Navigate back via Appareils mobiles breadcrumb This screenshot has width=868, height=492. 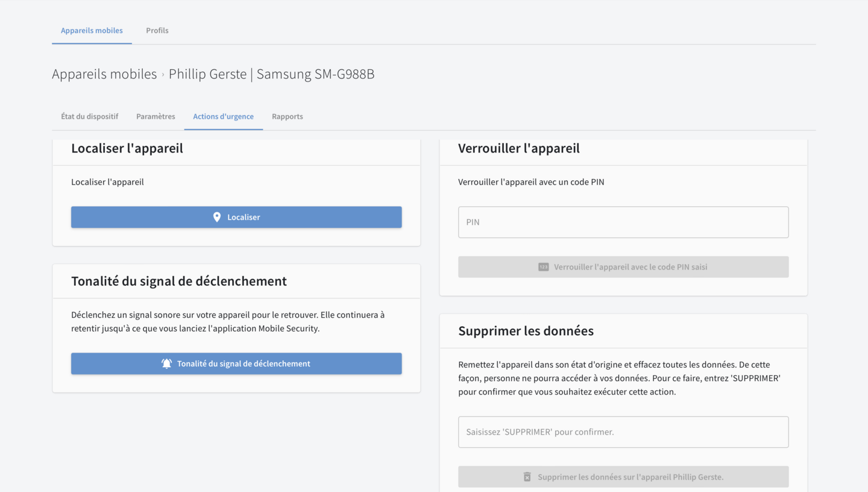click(104, 74)
